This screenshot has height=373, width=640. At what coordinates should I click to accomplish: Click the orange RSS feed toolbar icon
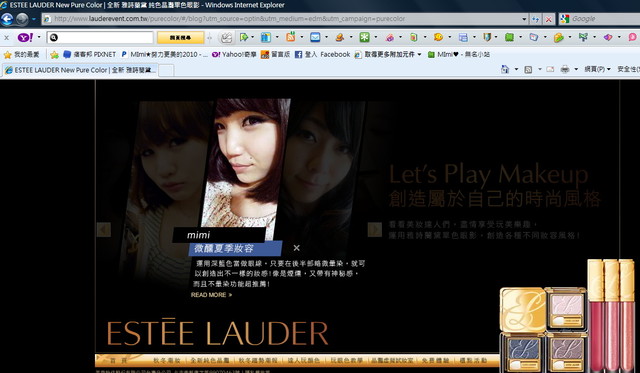coord(290,37)
